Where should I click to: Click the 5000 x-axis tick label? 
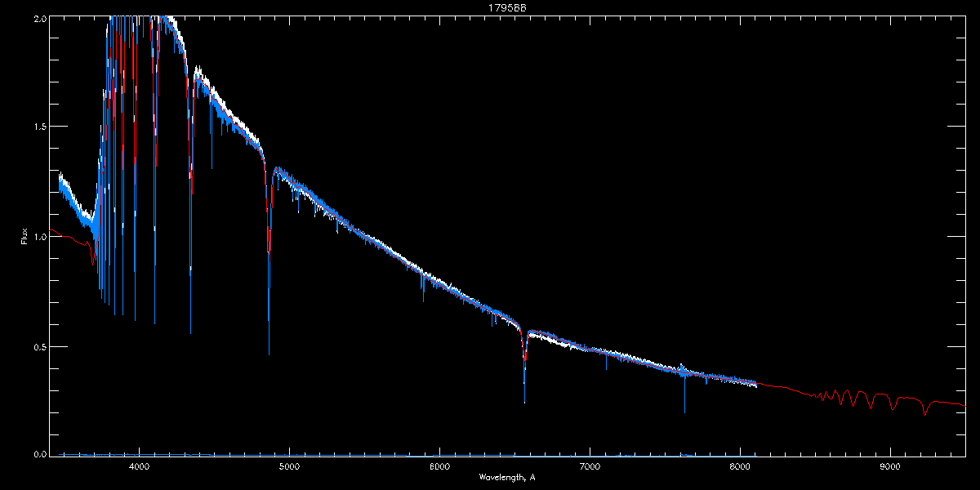click(x=289, y=467)
